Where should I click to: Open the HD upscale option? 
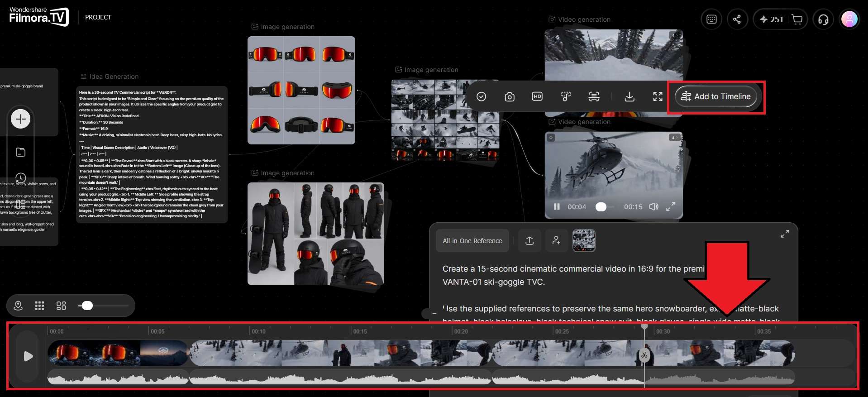[537, 96]
